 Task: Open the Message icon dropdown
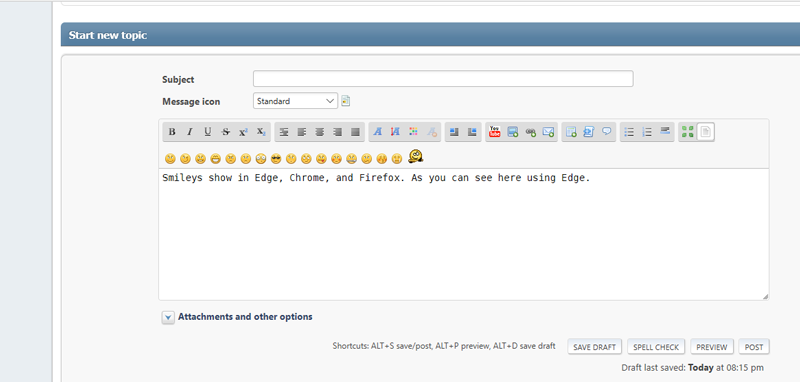[x=295, y=101]
